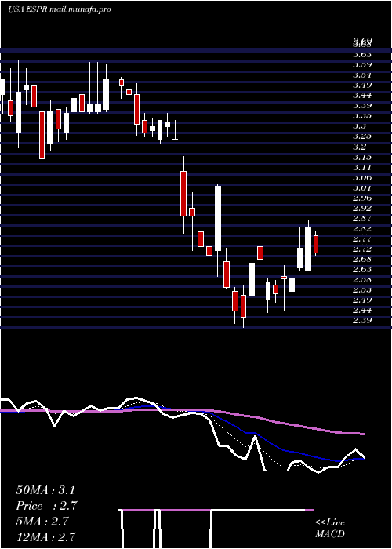Screen dimensions: 392x549
Task: Click the 2.58 price axis label
Action: 362,279
